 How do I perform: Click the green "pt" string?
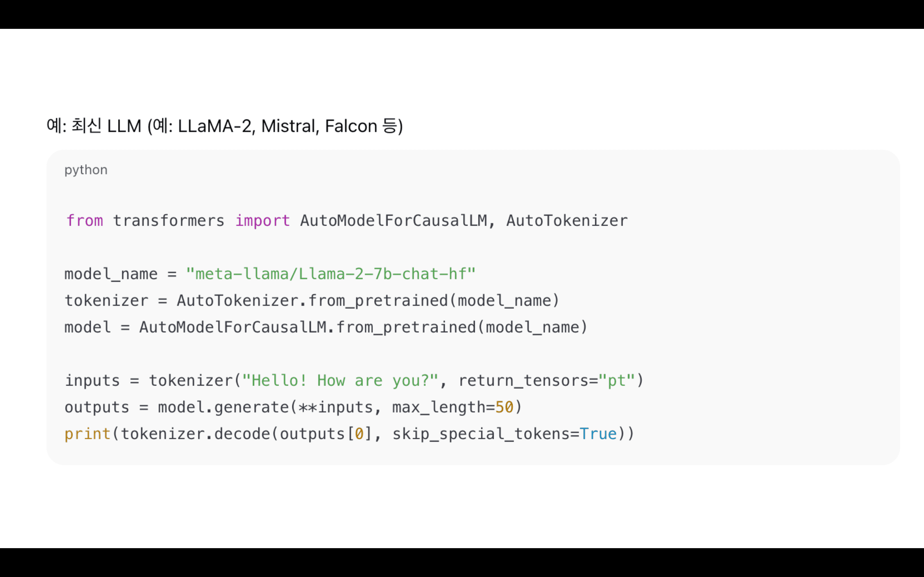616,380
